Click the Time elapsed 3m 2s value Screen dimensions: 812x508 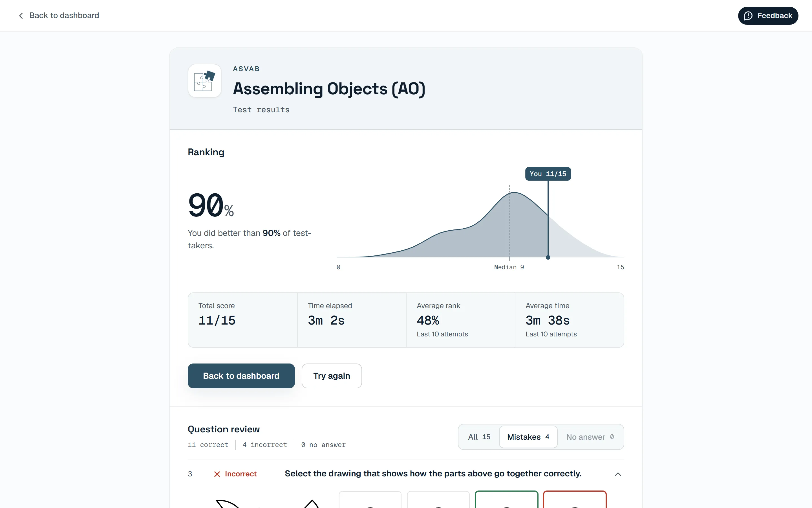point(326,320)
